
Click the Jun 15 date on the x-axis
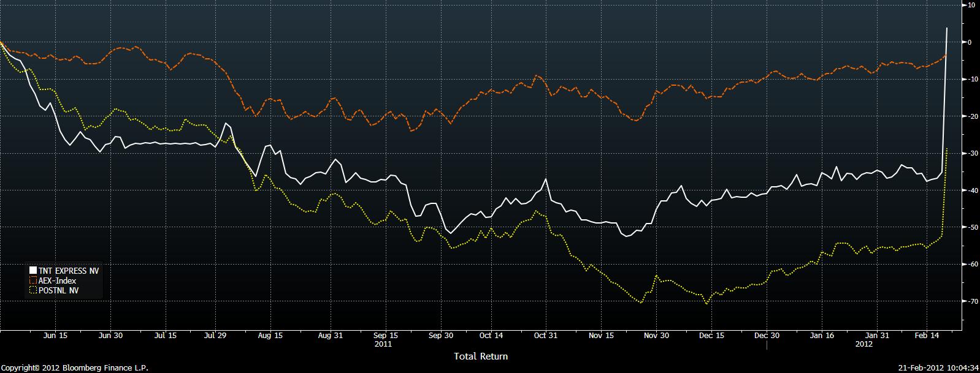pos(55,336)
